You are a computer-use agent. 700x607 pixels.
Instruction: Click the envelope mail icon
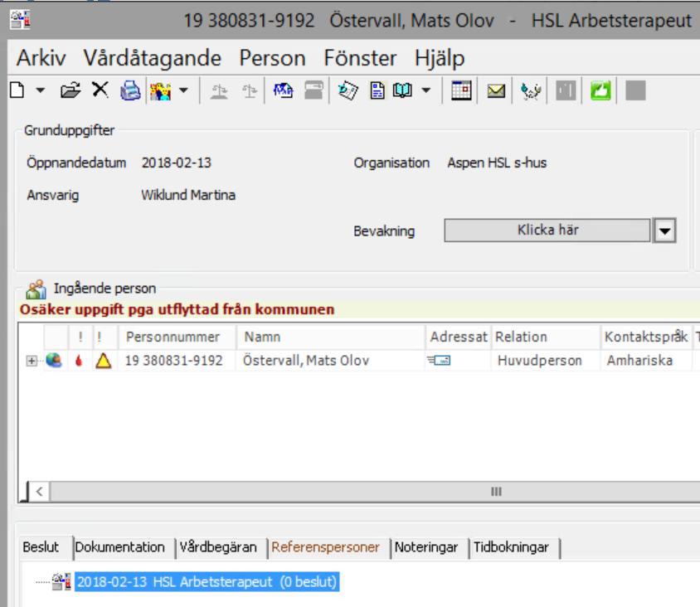(x=495, y=91)
